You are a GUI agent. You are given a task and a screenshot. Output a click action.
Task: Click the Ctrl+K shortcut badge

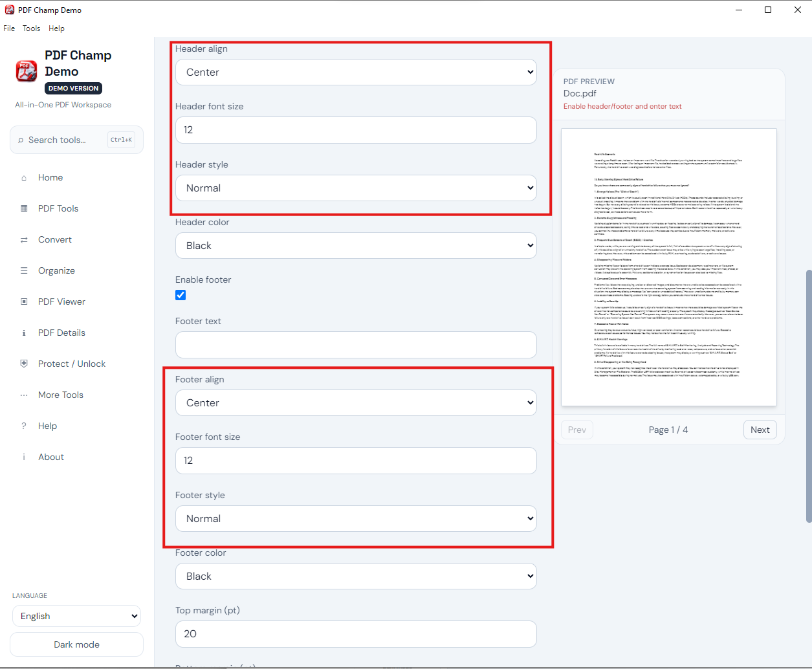pyautogui.click(x=121, y=140)
